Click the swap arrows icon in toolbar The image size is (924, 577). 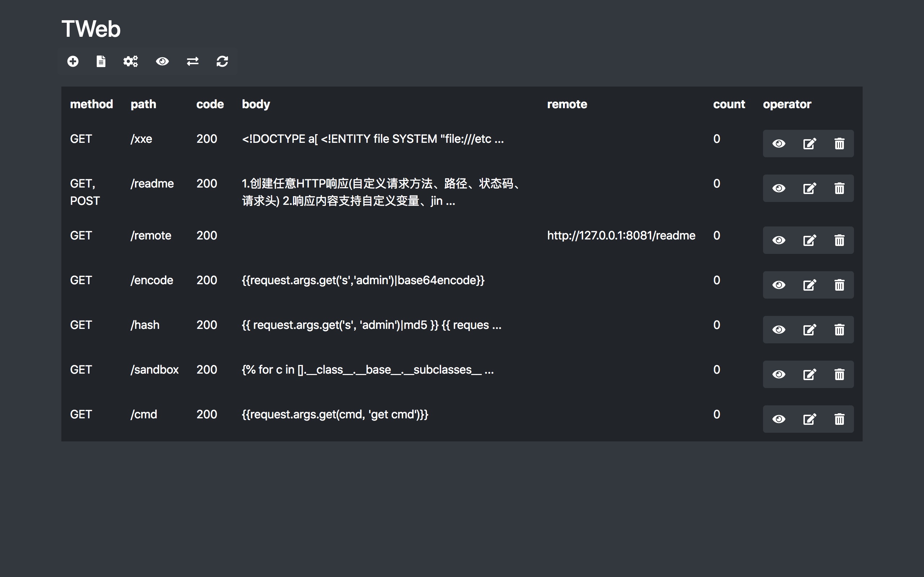[192, 61]
